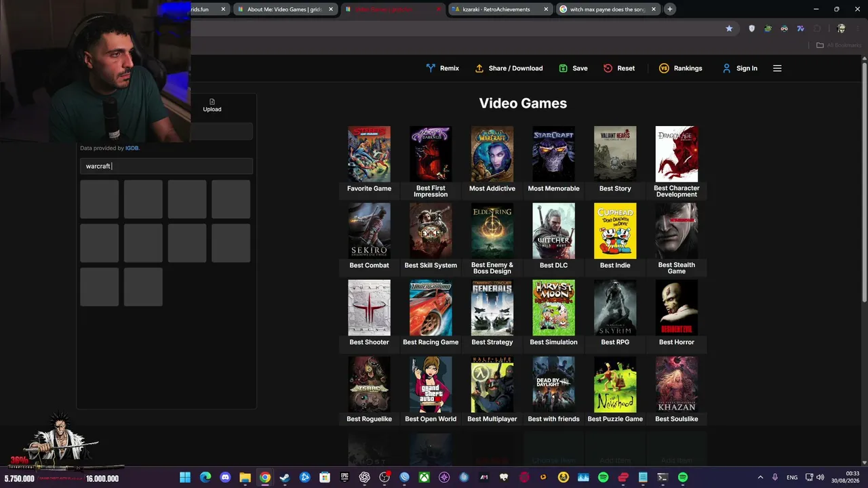
Task: Open the Rankings page
Action: pos(680,68)
